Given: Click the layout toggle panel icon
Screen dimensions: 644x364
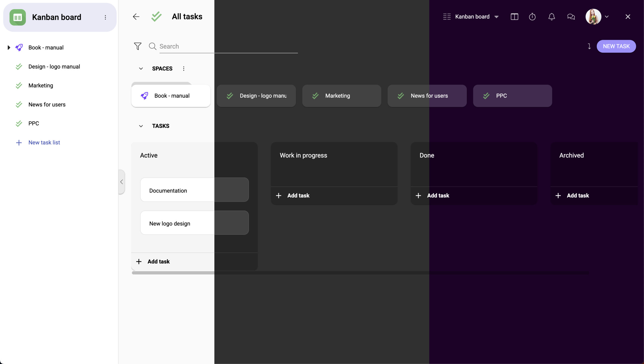Looking at the screenshot, I should coord(514,17).
